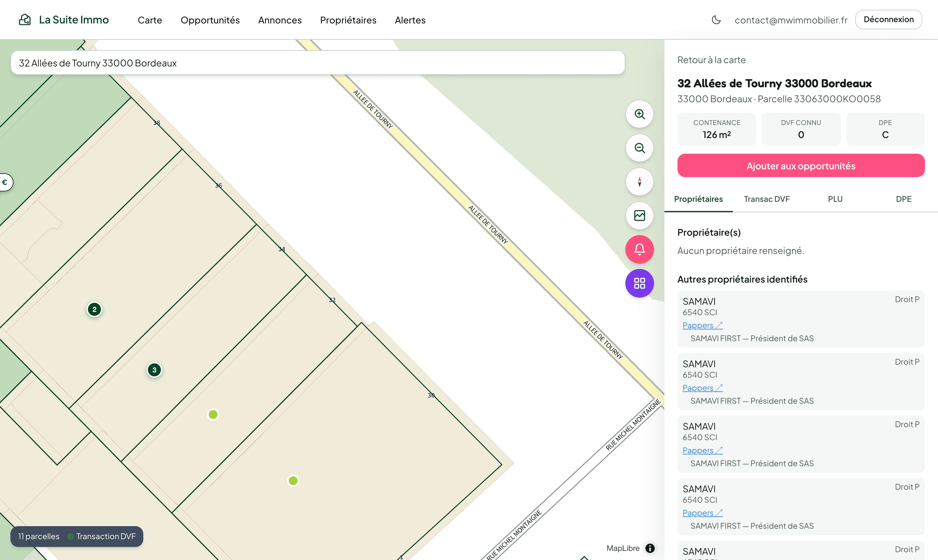Click the contact@mwimmobilier.fr account email
Screen dimensions: 938x560
(791, 20)
